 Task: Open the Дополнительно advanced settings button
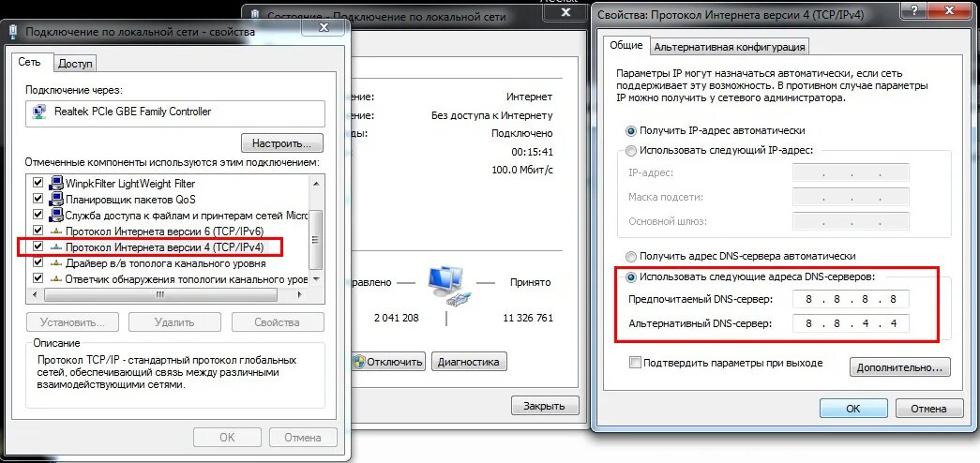tap(899, 367)
